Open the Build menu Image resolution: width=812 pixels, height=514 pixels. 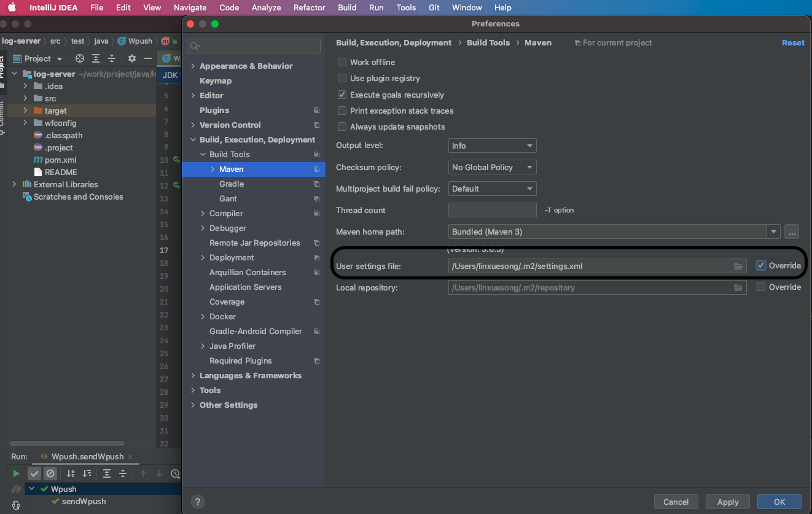(347, 7)
